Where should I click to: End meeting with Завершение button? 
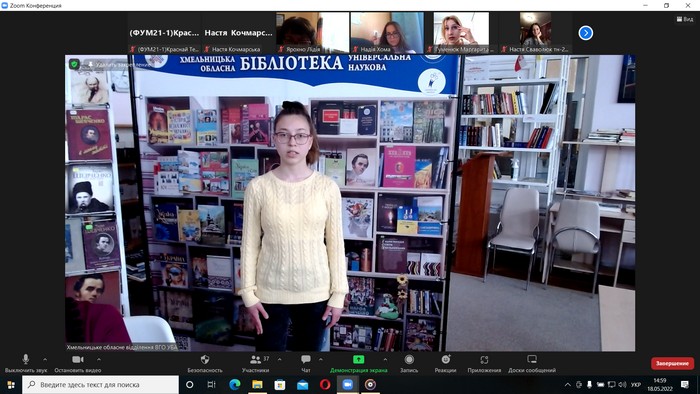click(x=672, y=363)
